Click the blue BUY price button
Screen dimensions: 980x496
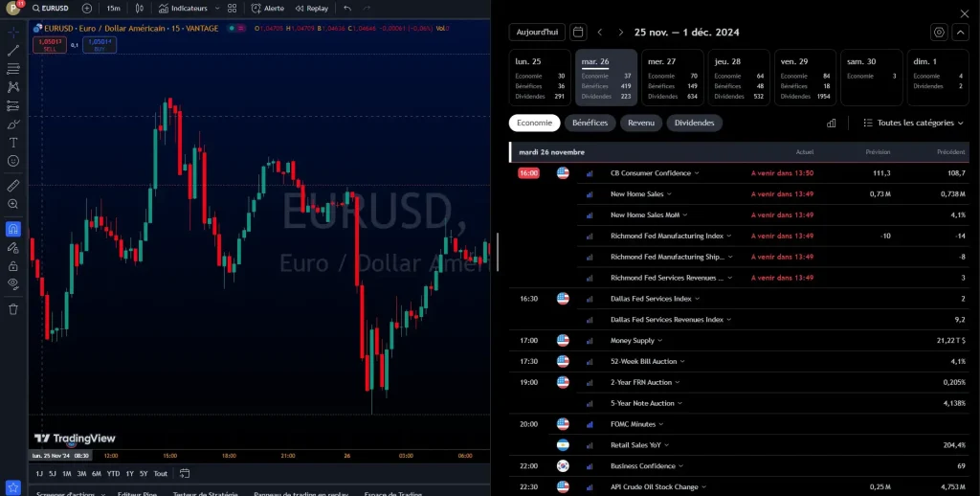(100, 44)
